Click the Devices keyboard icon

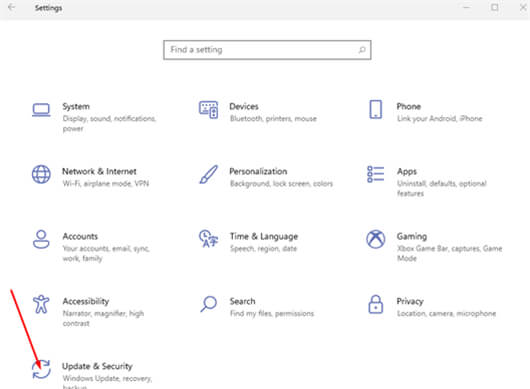tap(208, 110)
